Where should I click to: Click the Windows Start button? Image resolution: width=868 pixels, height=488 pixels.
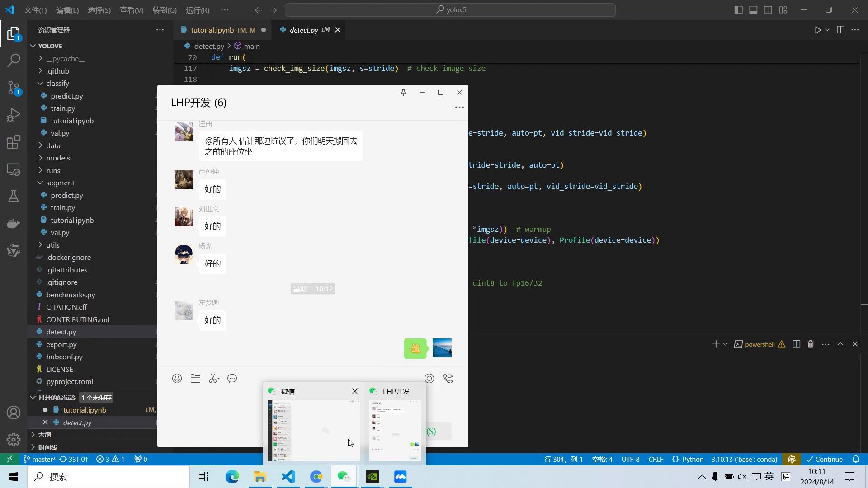pyautogui.click(x=14, y=477)
